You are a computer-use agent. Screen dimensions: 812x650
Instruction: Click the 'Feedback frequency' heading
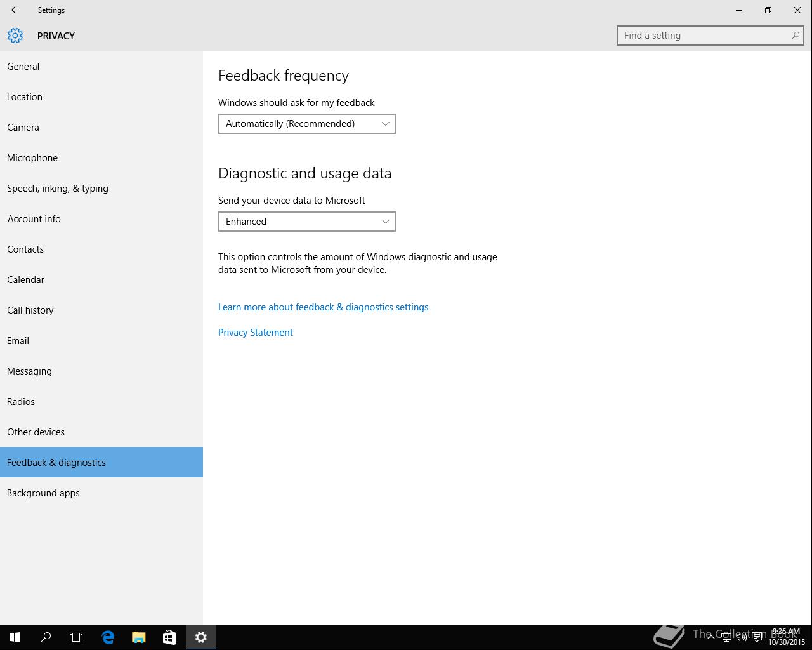click(284, 76)
